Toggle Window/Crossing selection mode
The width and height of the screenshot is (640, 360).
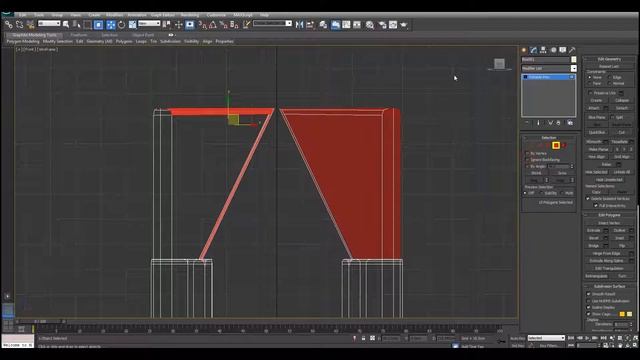point(98,25)
